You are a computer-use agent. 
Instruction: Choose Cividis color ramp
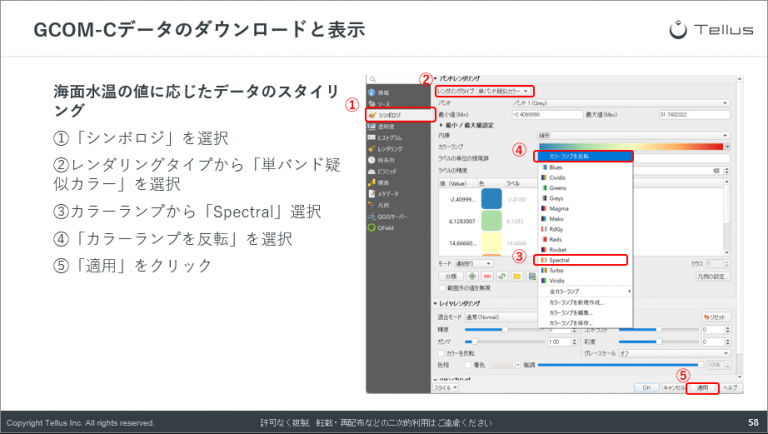pyautogui.click(x=585, y=178)
